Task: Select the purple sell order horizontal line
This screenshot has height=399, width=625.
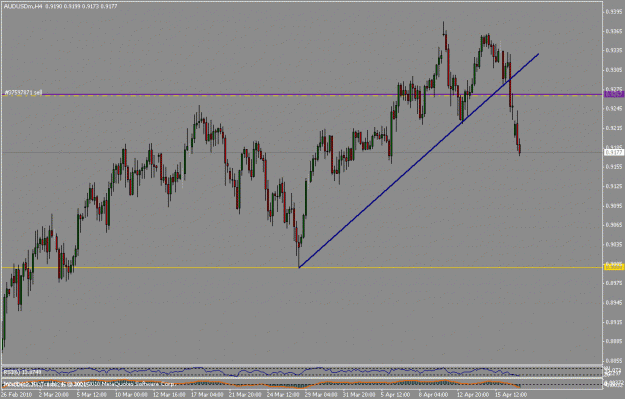Action: (x=303, y=95)
